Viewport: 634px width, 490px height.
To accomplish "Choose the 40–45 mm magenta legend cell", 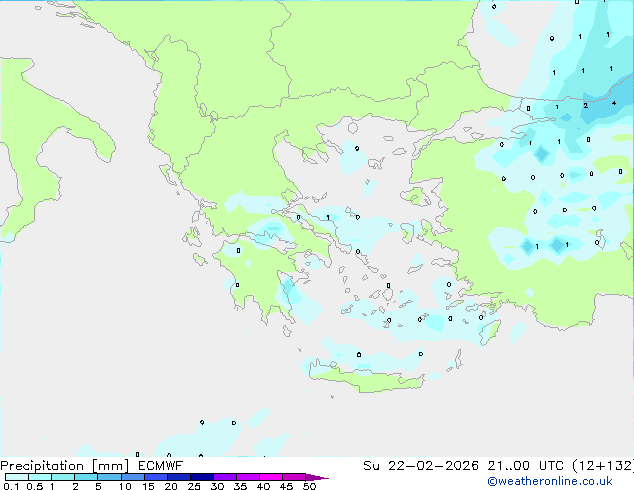I will pyautogui.click(x=271, y=477).
